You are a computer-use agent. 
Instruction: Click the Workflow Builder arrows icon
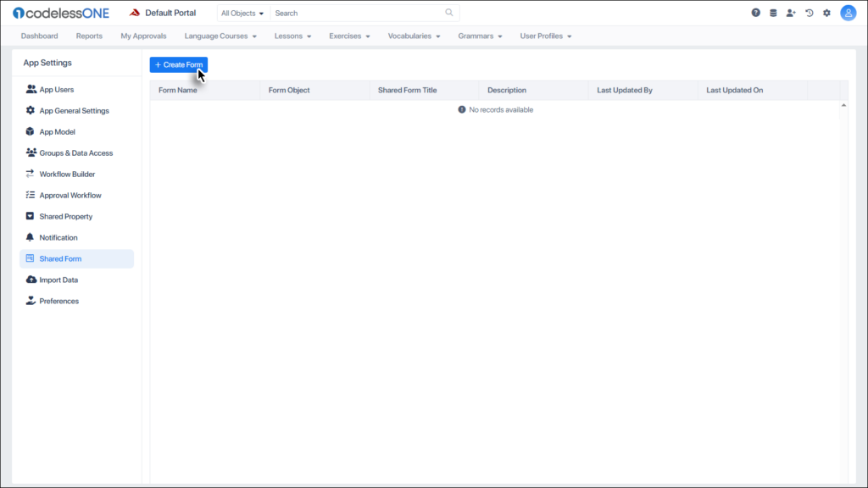pyautogui.click(x=30, y=174)
